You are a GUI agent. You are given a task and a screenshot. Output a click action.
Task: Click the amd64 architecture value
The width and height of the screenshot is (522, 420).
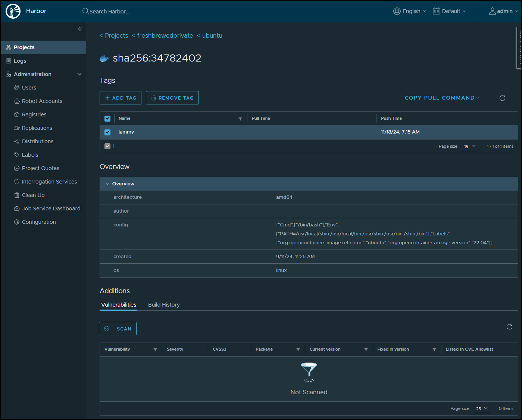tap(284, 197)
